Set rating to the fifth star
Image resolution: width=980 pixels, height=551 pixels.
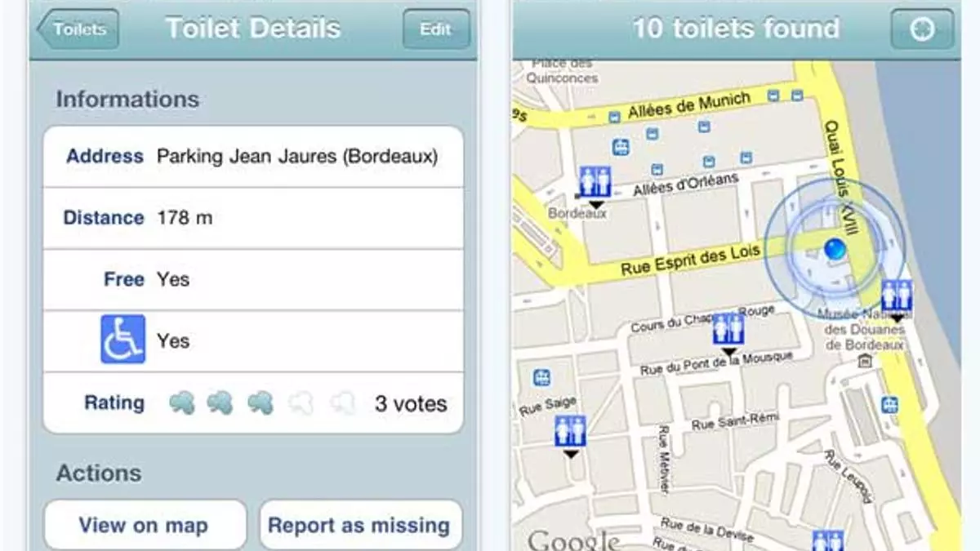click(x=343, y=402)
